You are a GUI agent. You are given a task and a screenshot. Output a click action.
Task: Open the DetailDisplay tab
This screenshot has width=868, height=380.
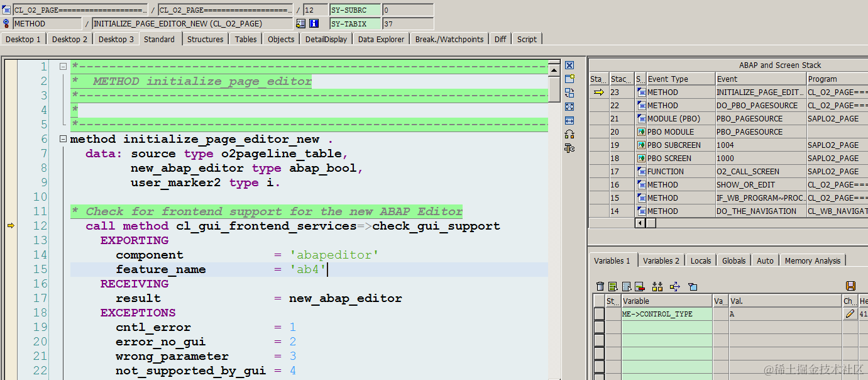tap(326, 39)
